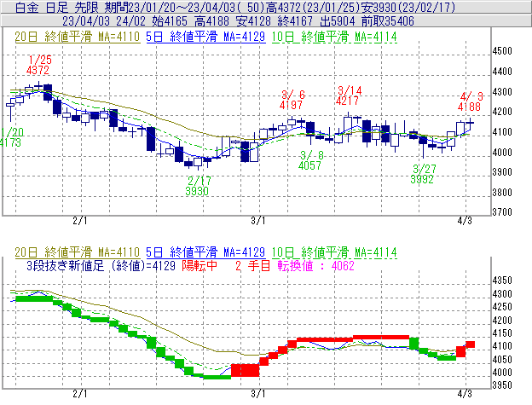Image resolution: width=532 pixels, height=405 pixels.
Task: Click the 3/14 4217 high label
Action: coord(349,95)
